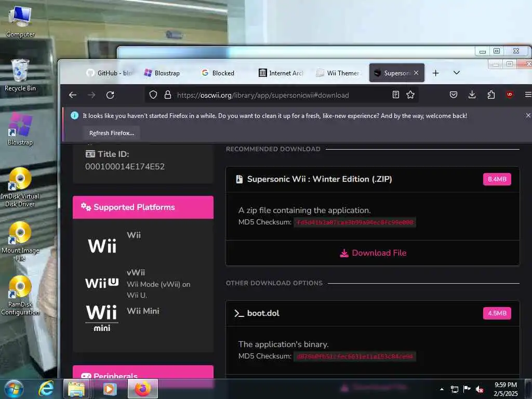Select the boot.dol MD5 checksum value
Screen dimensions: 532x399
355,356
